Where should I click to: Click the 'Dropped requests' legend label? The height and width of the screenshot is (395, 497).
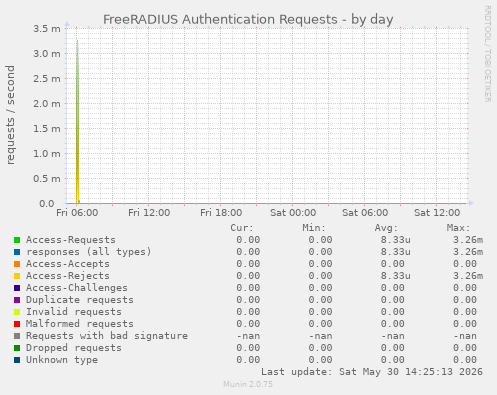[x=74, y=348]
